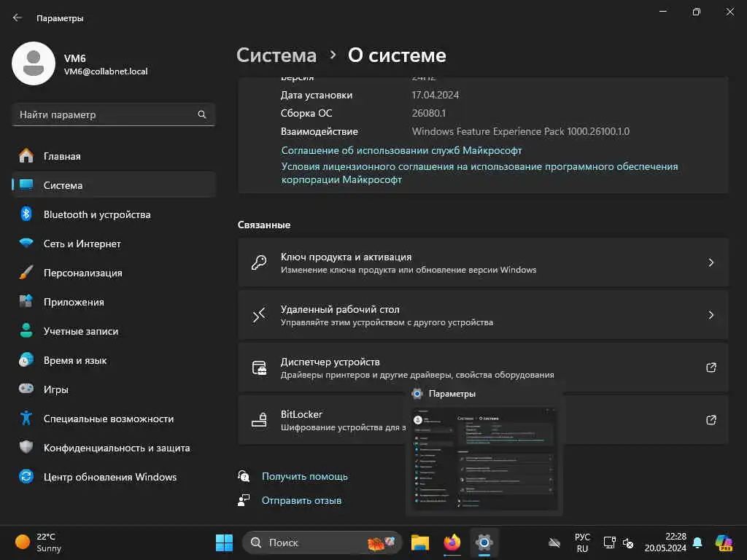Viewport: 747px width, 560px height.
Task: Click the Сборка ОС value 26080.1
Action: (429, 113)
